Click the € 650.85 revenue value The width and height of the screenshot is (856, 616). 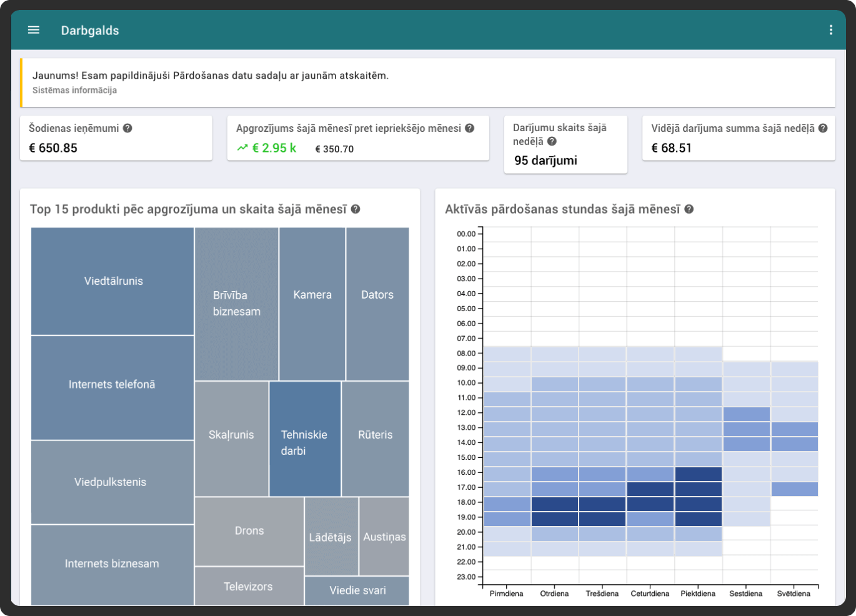[x=53, y=148]
